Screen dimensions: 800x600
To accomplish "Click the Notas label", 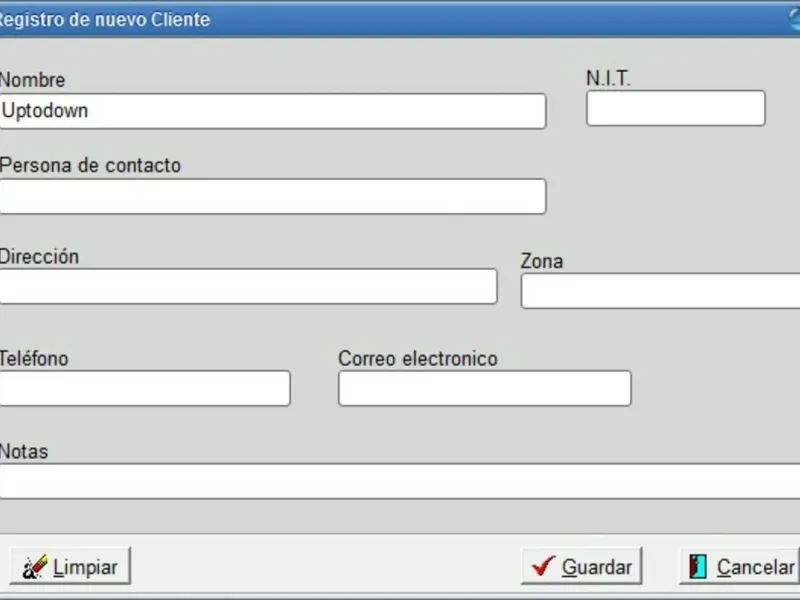I will coord(23,452).
